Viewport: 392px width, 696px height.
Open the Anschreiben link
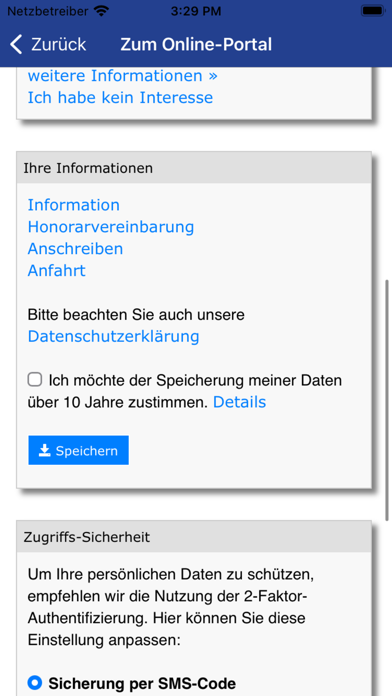pos(75,249)
